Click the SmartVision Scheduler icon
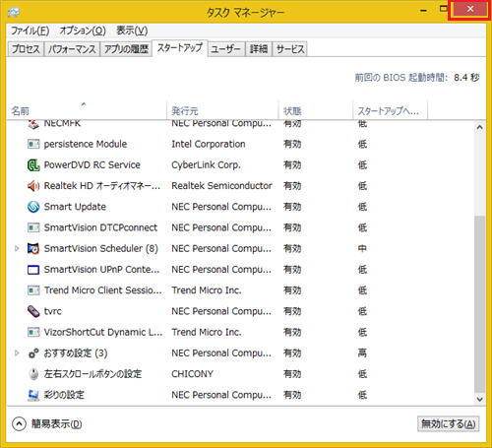 33,249
